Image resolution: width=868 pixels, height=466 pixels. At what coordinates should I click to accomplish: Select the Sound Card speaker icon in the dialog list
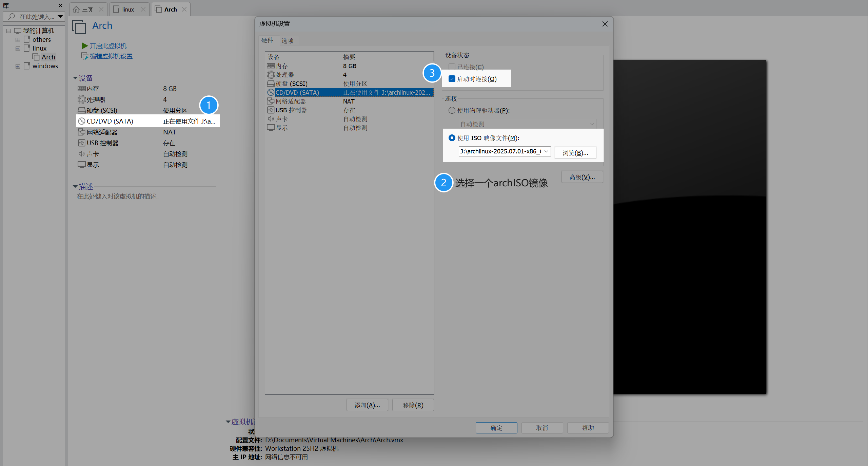[x=271, y=119]
